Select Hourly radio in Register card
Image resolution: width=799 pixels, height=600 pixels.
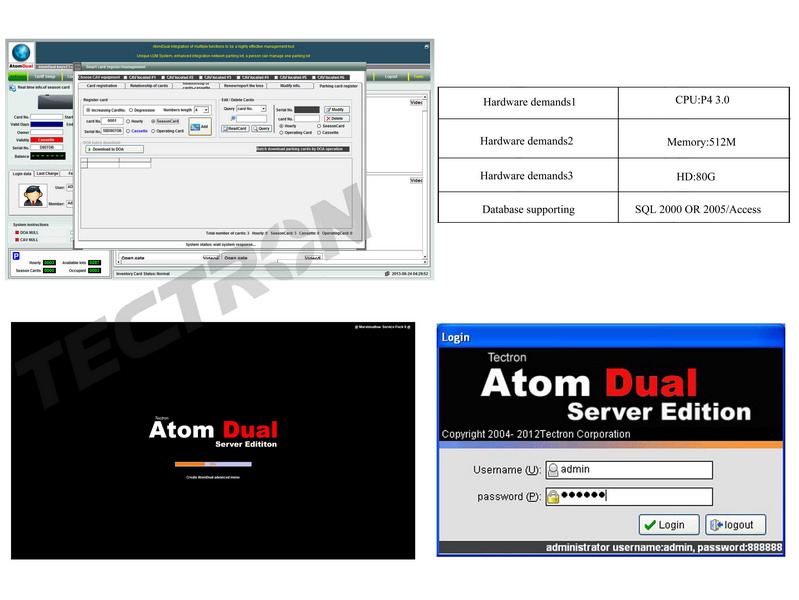[x=128, y=121]
